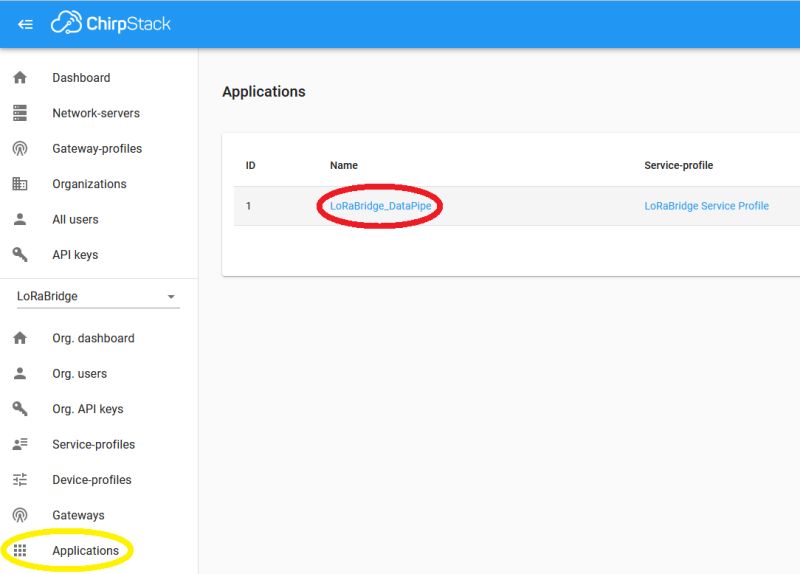The height and width of the screenshot is (574, 800).
Task: Click the Gateways antenna icon
Action: point(20,515)
